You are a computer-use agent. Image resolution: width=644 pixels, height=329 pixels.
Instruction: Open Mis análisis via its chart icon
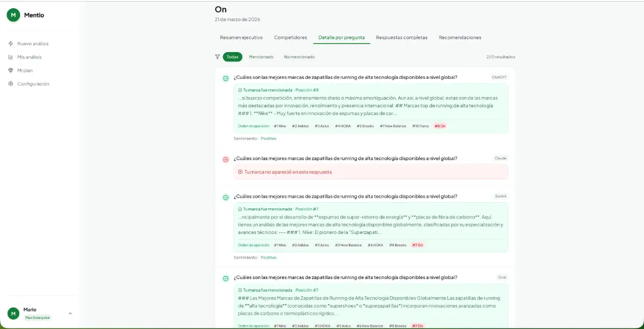tap(11, 57)
